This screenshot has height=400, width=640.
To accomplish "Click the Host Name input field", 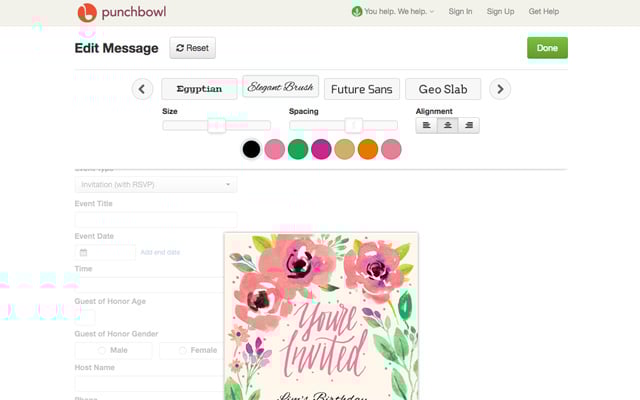I will point(149,384).
